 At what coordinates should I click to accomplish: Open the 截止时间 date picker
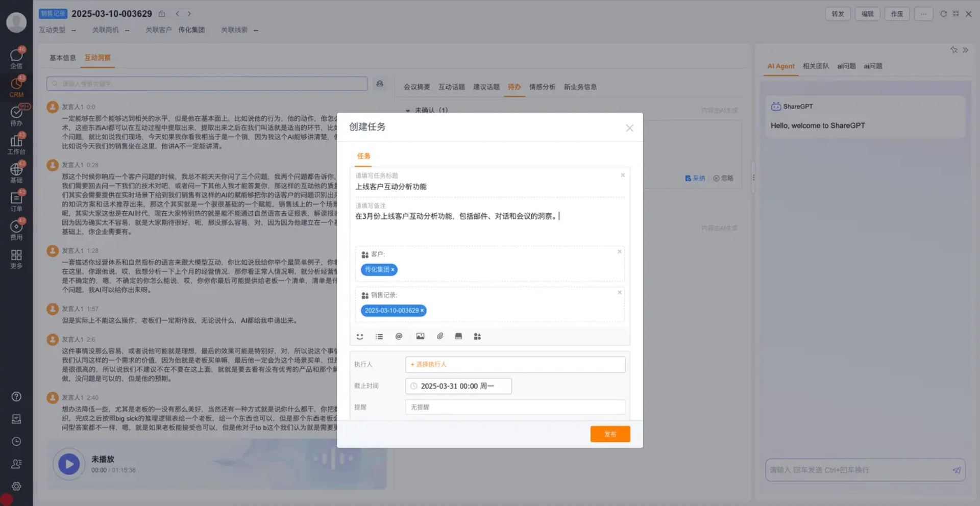coord(458,386)
